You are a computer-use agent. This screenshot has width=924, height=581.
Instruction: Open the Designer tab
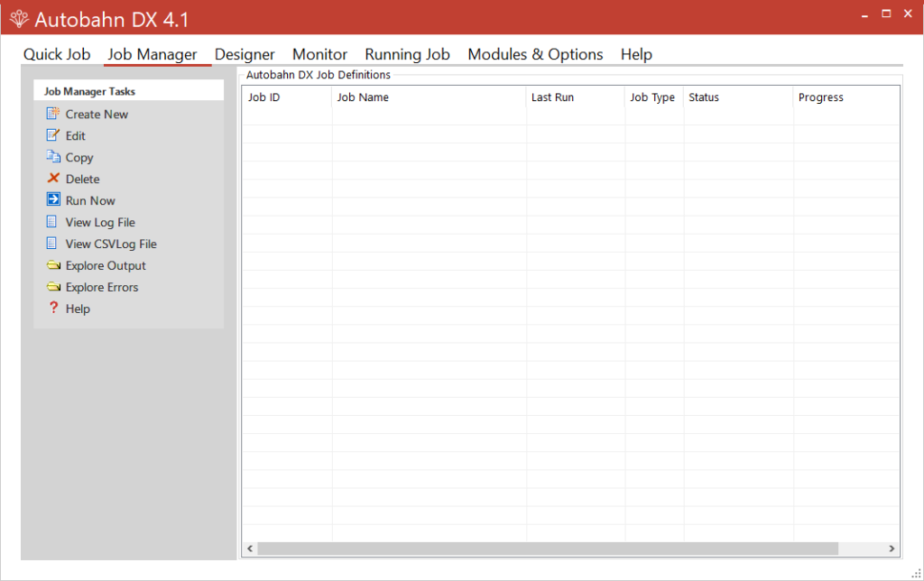tap(245, 54)
